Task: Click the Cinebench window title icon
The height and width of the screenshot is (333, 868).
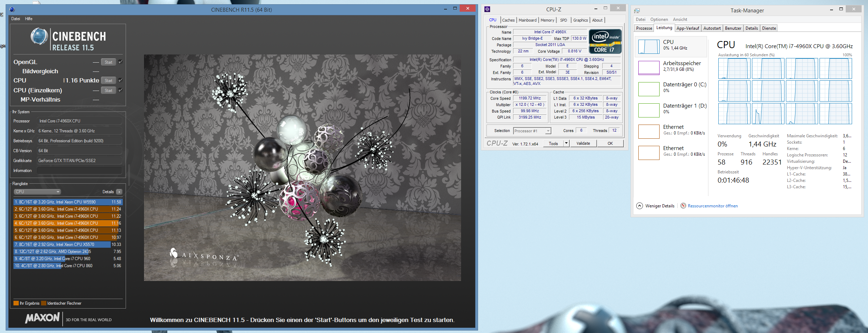Action: click(12, 10)
